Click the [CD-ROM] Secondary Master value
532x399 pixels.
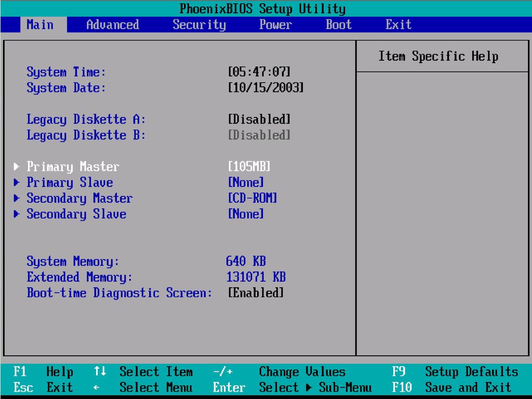coord(252,198)
